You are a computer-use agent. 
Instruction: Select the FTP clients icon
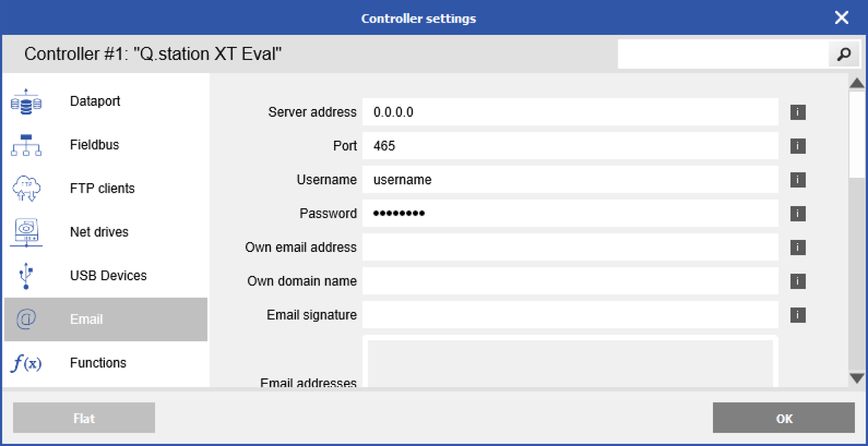click(x=26, y=188)
